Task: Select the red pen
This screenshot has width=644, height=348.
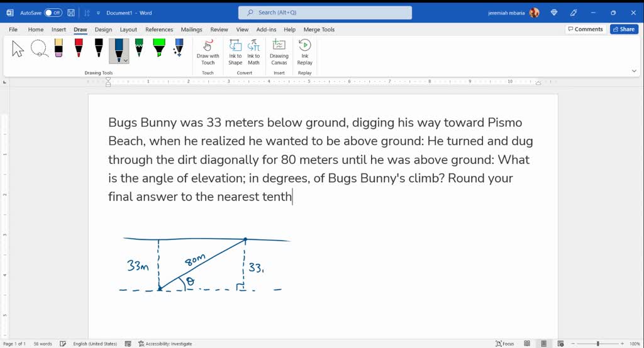Action: [79, 48]
